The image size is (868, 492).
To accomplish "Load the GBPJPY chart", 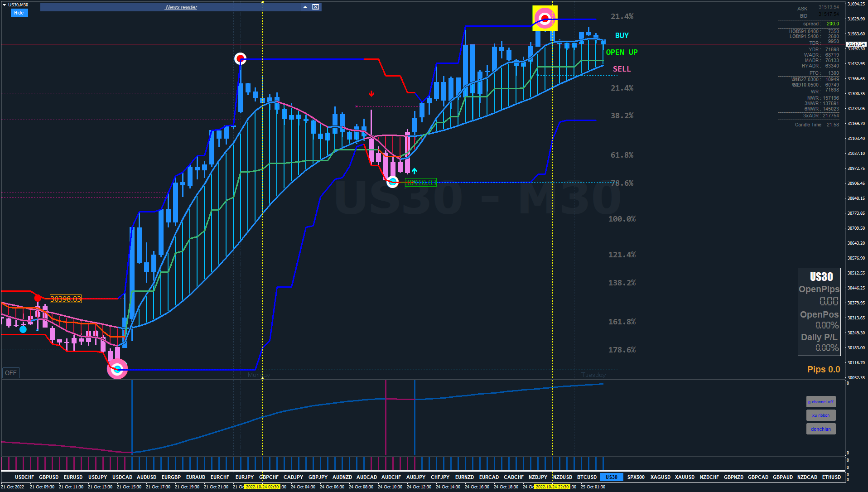I will pyautogui.click(x=318, y=477).
